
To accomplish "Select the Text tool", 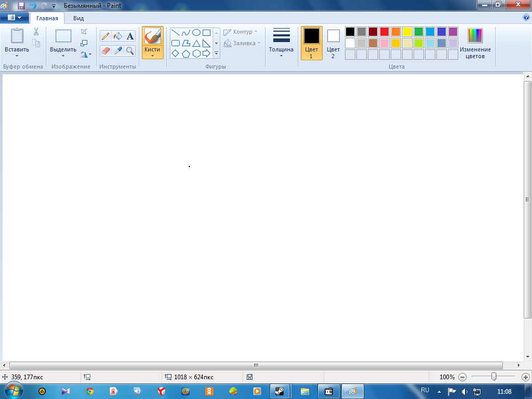I will 130,36.
